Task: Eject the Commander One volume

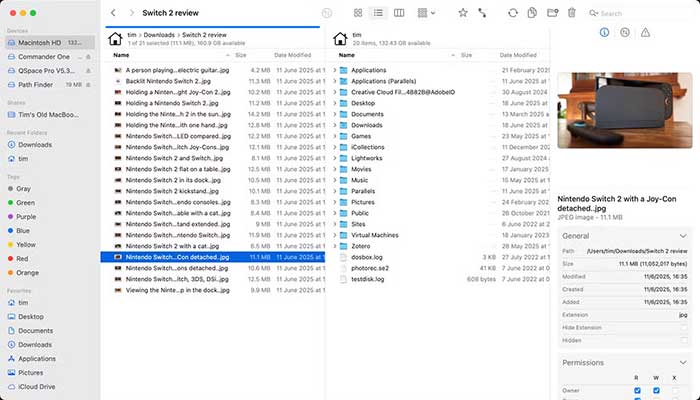Action: (x=88, y=57)
